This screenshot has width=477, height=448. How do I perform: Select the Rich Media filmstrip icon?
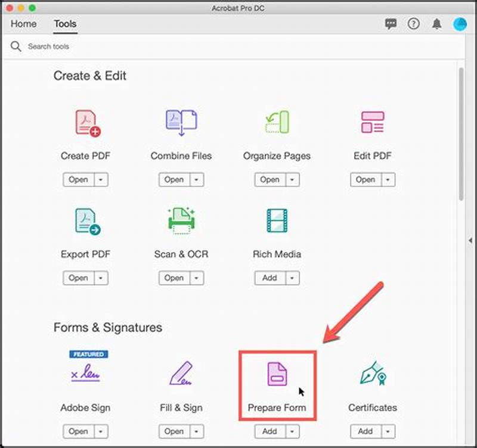tap(276, 221)
